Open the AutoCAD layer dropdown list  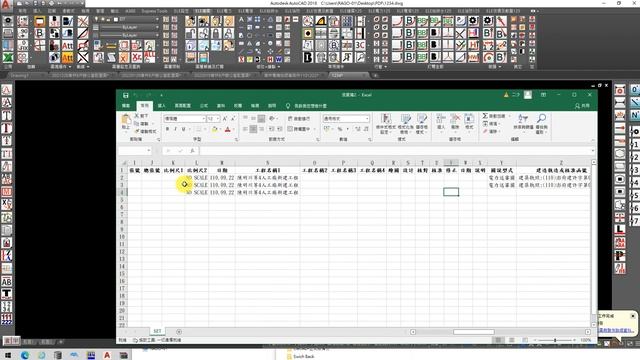(157, 19)
